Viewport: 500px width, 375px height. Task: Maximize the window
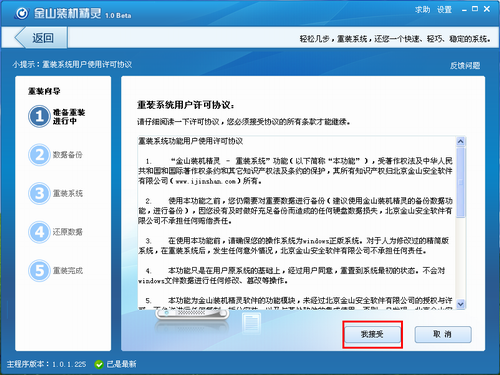tap(475, 9)
